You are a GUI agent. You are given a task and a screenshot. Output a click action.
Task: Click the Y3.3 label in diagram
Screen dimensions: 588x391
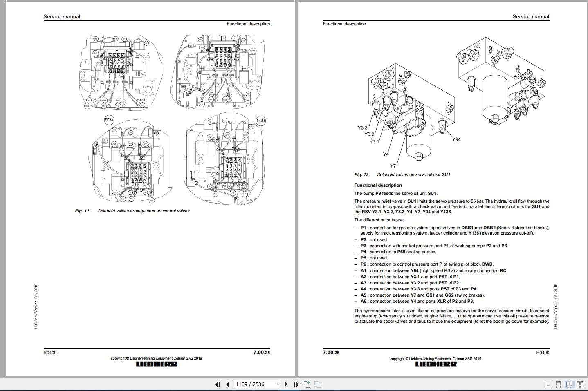362,127
